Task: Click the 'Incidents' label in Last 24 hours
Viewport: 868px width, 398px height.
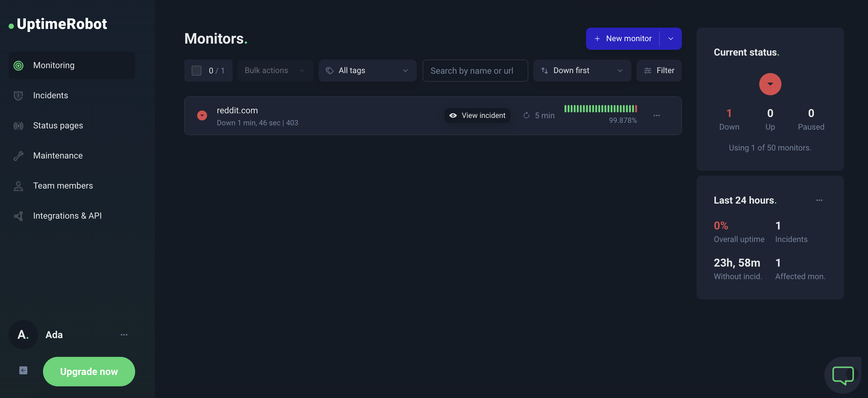Action: click(x=791, y=239)
